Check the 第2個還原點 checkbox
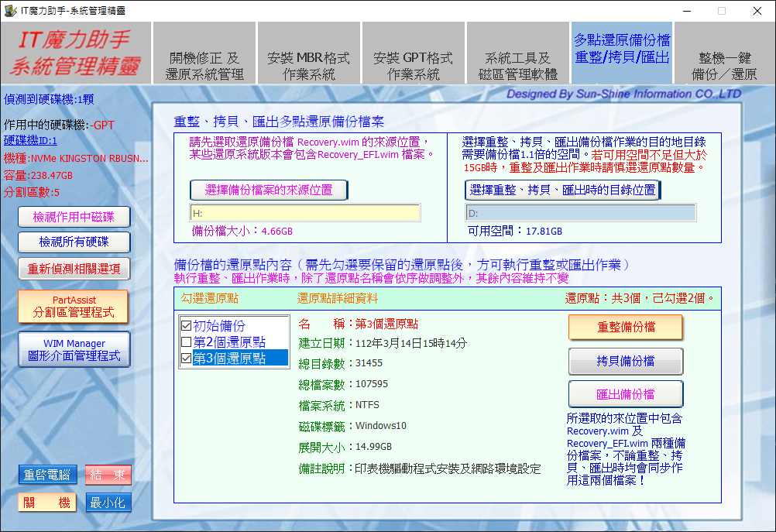The image size is (776, 532). click(186, 342)
